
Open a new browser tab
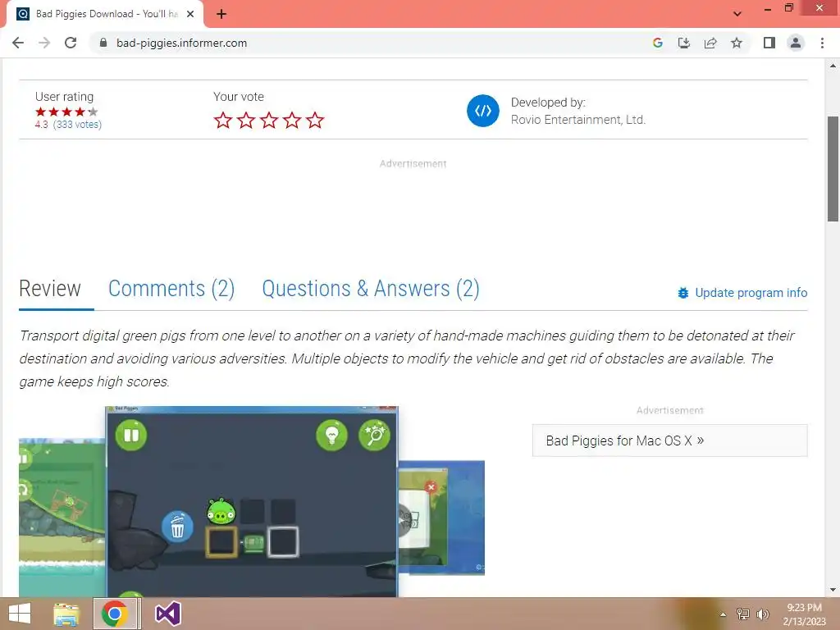click(221, 15)
